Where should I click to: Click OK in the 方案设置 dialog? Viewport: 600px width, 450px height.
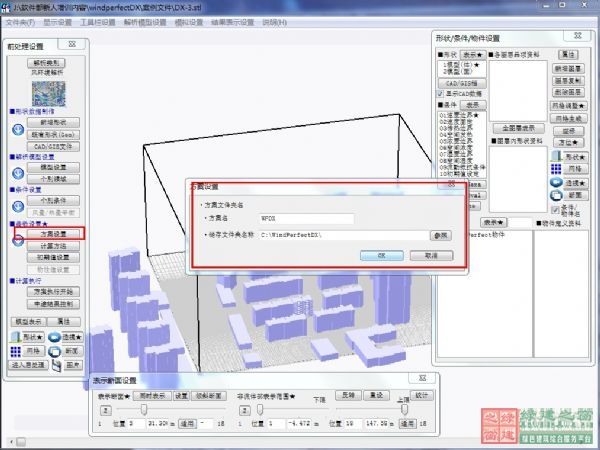(x=382, y=255)
